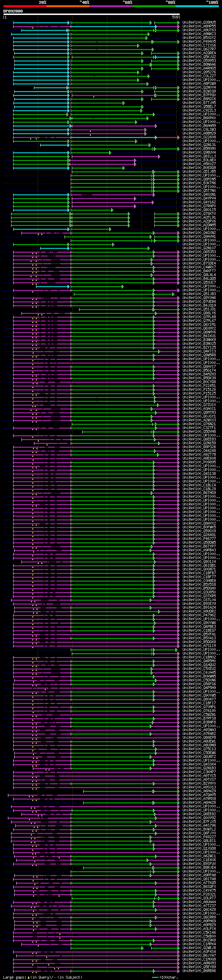Open hit UniRef100_A9UT63
The width and height of the screenshot is (222, 980).
click(x=199, y=30)
